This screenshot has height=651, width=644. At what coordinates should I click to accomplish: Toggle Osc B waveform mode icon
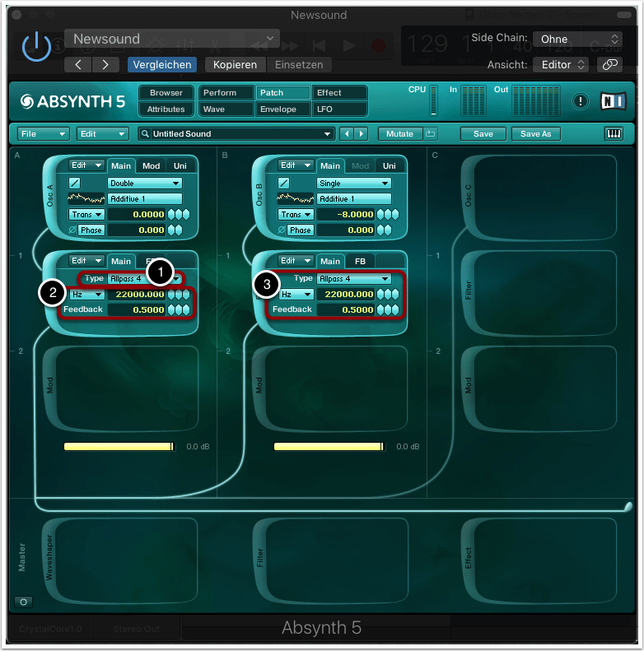[284, 183]
